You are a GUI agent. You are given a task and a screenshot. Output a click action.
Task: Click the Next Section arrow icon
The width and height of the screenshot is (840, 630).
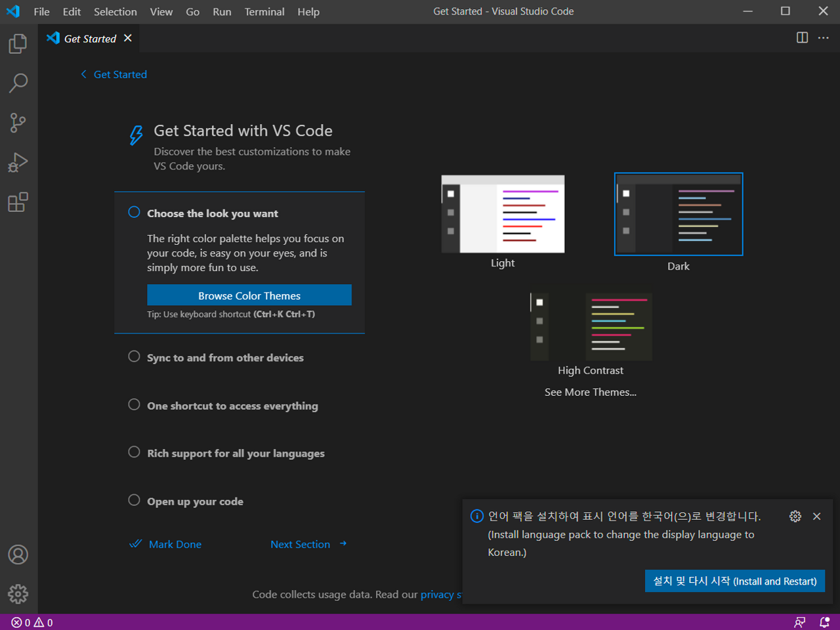tap(343, 543)
